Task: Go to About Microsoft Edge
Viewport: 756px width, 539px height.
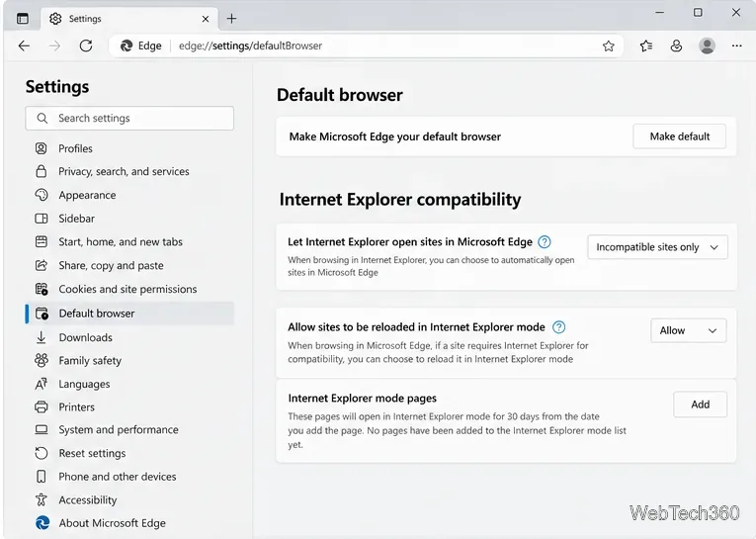Action: pyautogui.click(x=113, y=523)
